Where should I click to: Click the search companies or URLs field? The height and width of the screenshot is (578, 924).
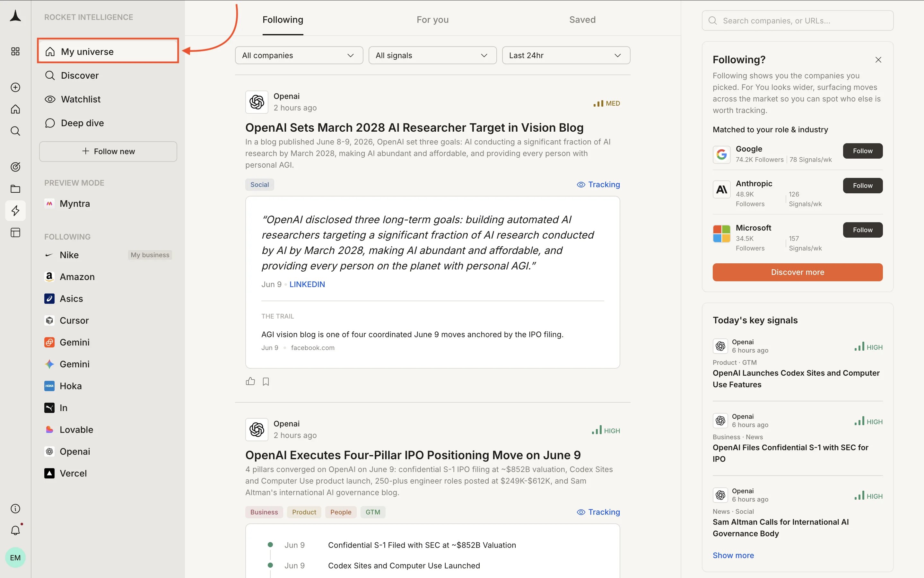798,21
